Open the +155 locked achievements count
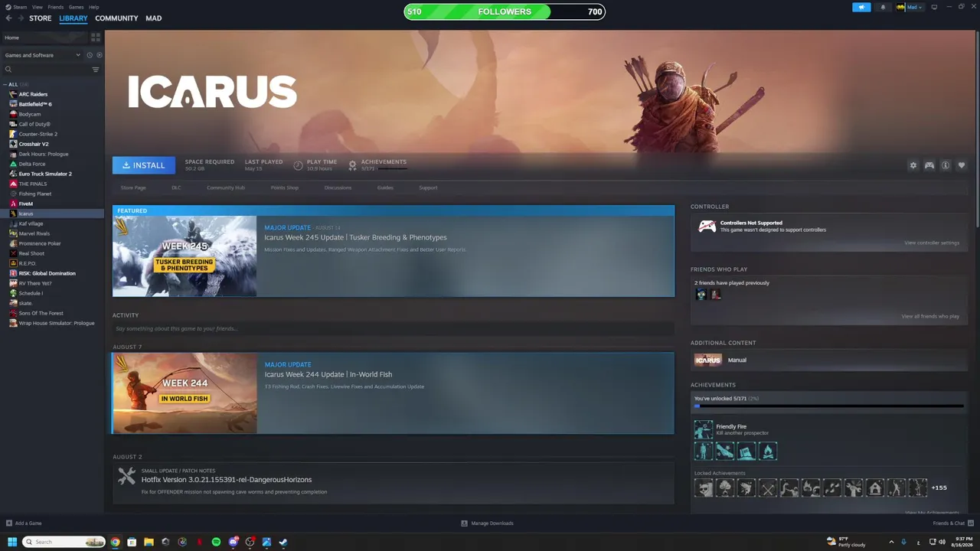The width and height of the screenshot is (980, 551). tap(939, 487)
